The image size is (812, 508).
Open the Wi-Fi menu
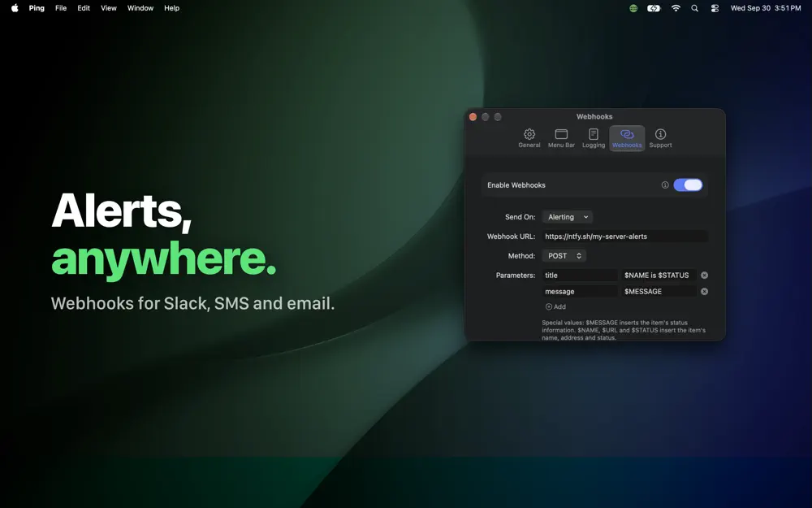(676, 8)
